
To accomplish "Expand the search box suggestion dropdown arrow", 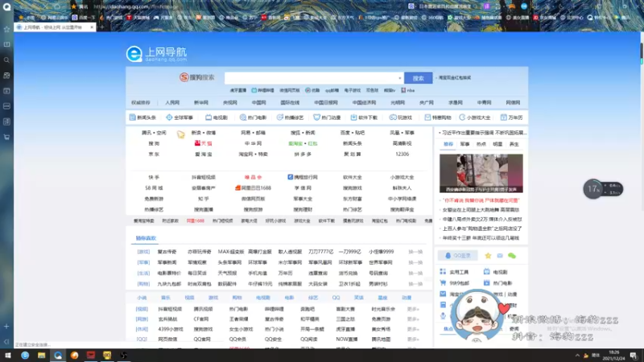I will click(399, 78).
